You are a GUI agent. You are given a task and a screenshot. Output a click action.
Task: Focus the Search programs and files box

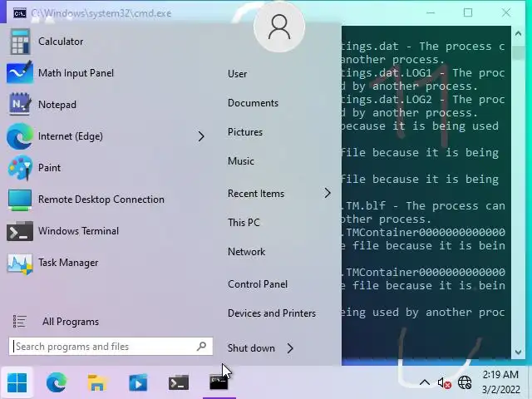point(111,347)
